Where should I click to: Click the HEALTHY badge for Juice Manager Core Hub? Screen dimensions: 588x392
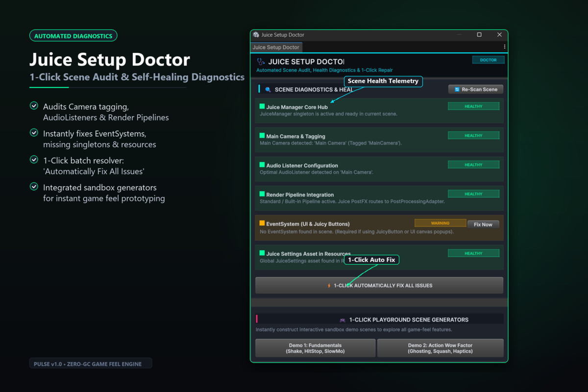click(473, 106)
